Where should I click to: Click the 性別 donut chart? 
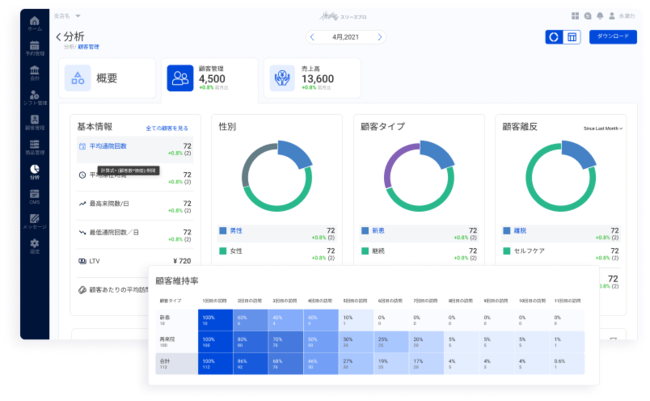point(277,176)
